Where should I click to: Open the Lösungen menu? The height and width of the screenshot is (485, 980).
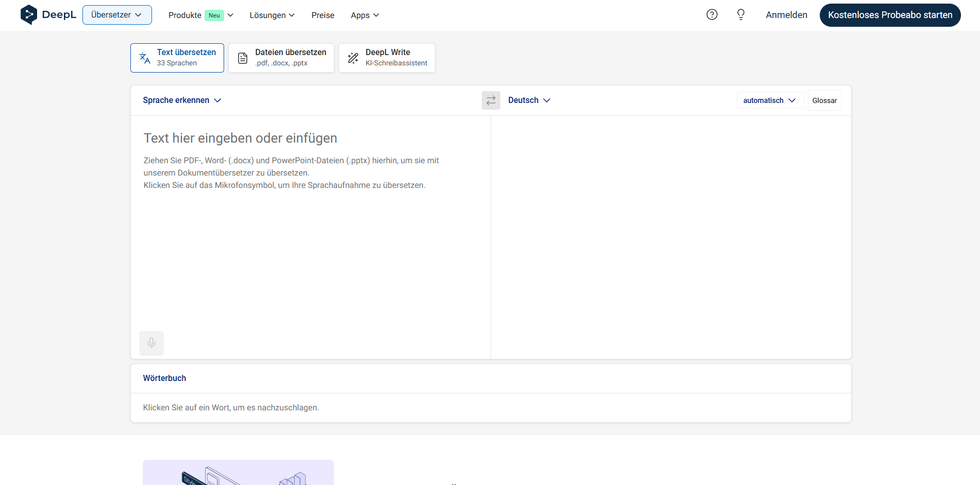pos(272,15)
